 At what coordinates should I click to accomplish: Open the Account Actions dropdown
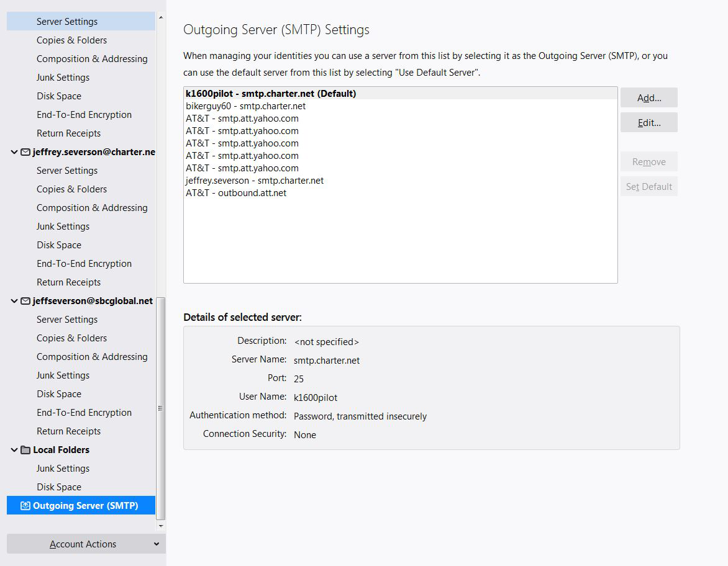pyautogui.click(x=86, y=544)
